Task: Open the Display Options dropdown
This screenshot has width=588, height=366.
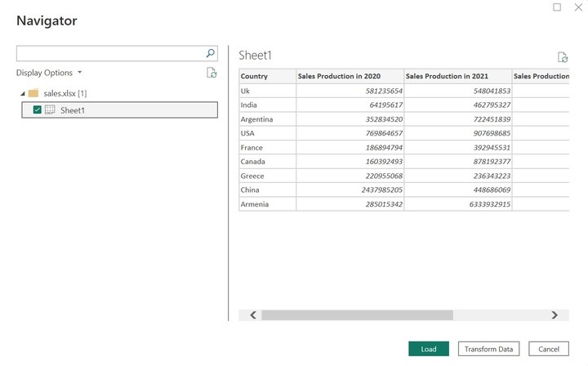Action: click(x=49, y=73)
